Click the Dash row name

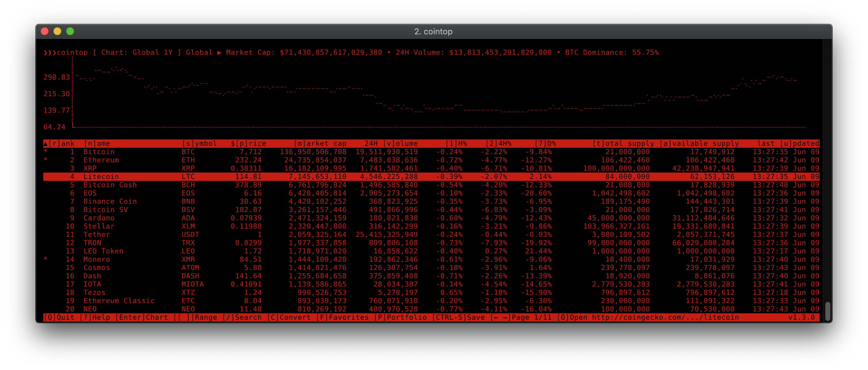pos(92,276)
